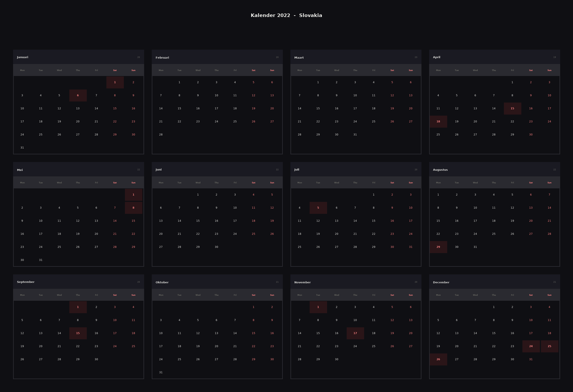Viewport: 573px width, 392px height.
Task: Click the Februari month title
Action: point(162,58)
